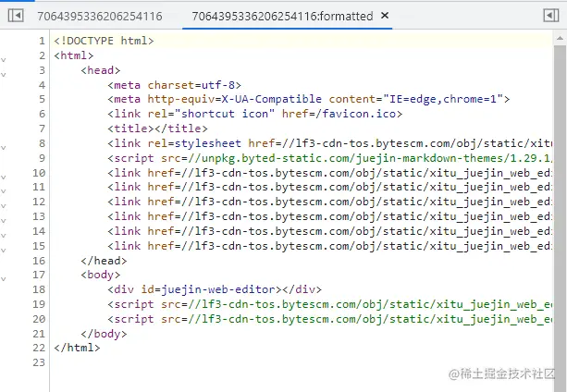This screenshot has height=392, width=567.
Task: Collapse the html fold arrow at line 2
Action: click(x=4, y=59)
